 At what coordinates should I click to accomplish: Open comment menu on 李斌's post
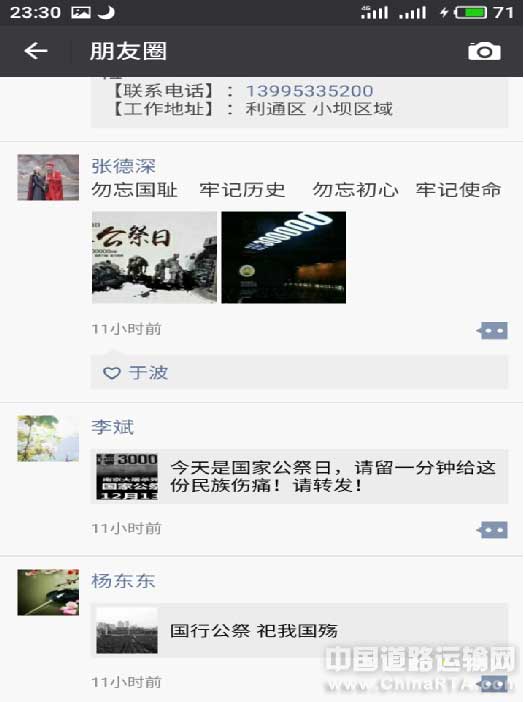(492, 530)
